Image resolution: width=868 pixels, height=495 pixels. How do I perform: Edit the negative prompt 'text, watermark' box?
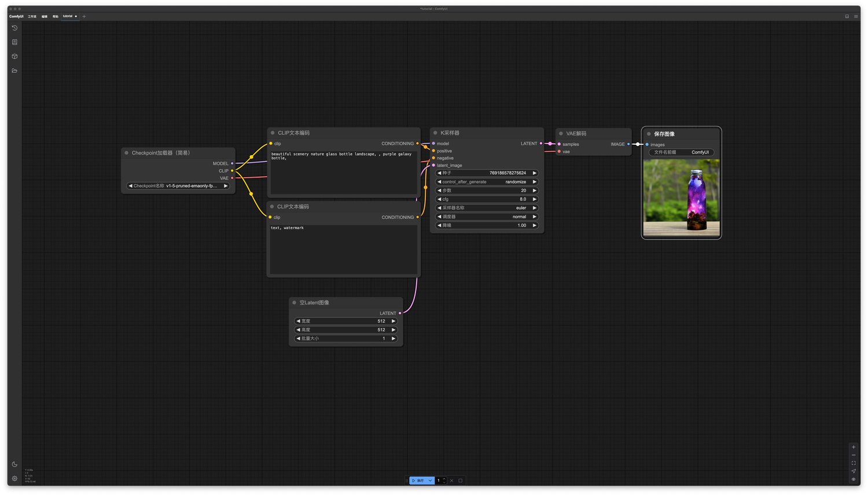[343, 249]
